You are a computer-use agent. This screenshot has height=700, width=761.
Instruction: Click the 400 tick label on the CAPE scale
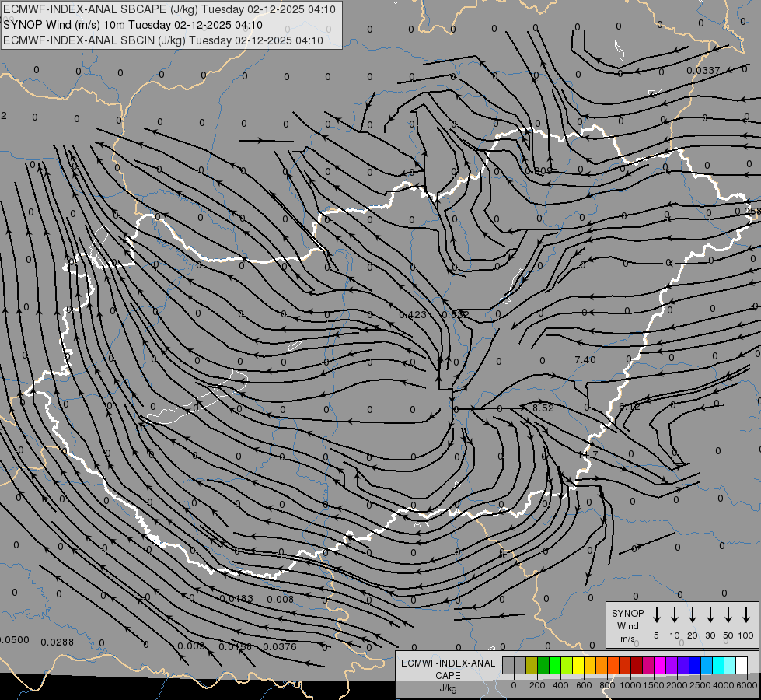click(560, 685)
